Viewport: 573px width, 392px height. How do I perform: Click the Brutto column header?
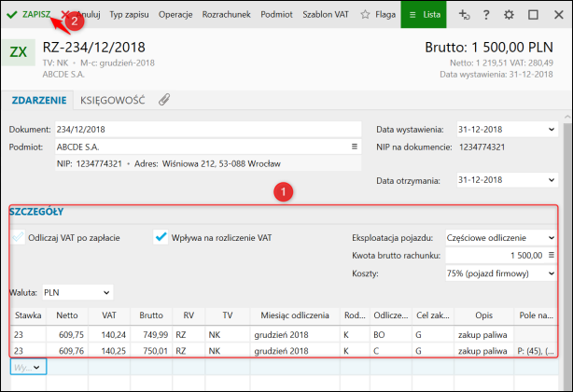point(151,315)
